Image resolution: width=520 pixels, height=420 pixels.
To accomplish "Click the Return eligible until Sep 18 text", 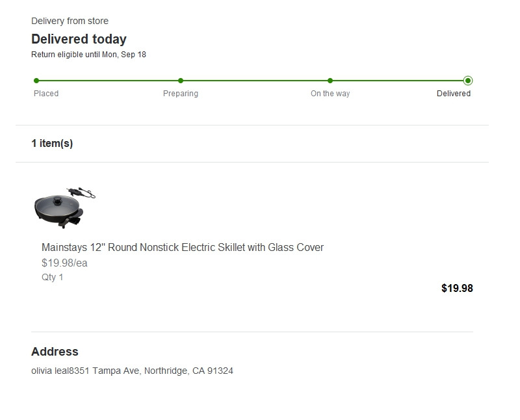I will point(88,55).
